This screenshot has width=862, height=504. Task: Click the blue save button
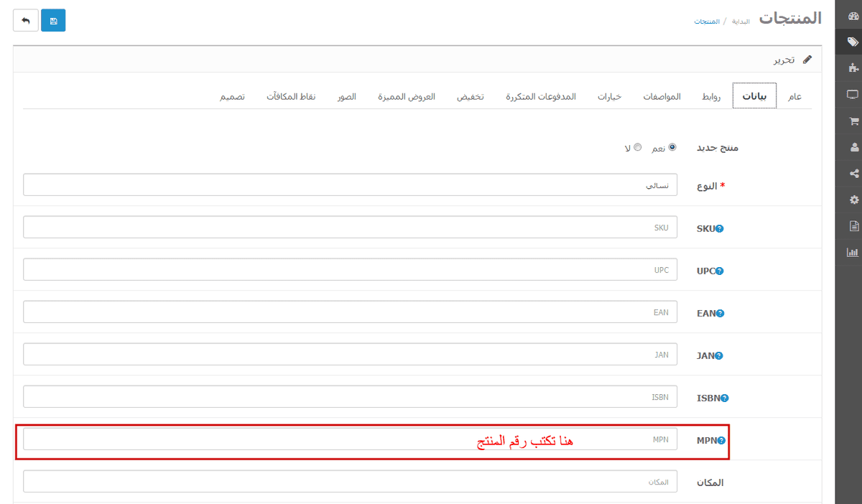[x=53, y=20]
